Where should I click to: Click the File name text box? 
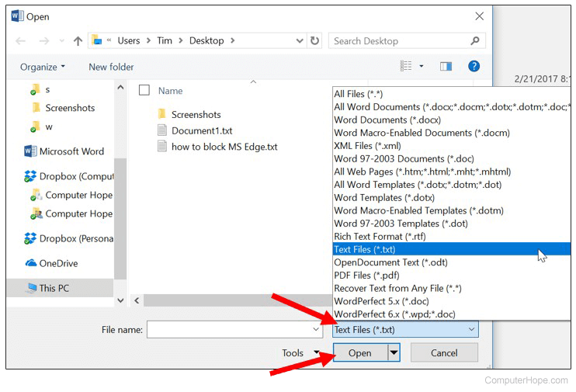(x=234, y=329)
